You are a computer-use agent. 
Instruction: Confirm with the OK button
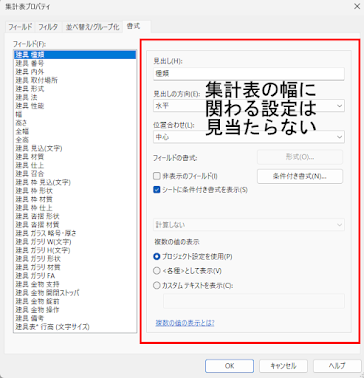(229, 366)
